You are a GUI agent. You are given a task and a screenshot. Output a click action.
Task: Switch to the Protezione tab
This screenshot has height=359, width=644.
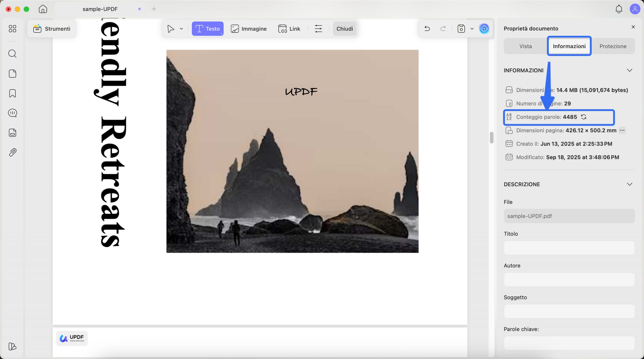[613, 46]
